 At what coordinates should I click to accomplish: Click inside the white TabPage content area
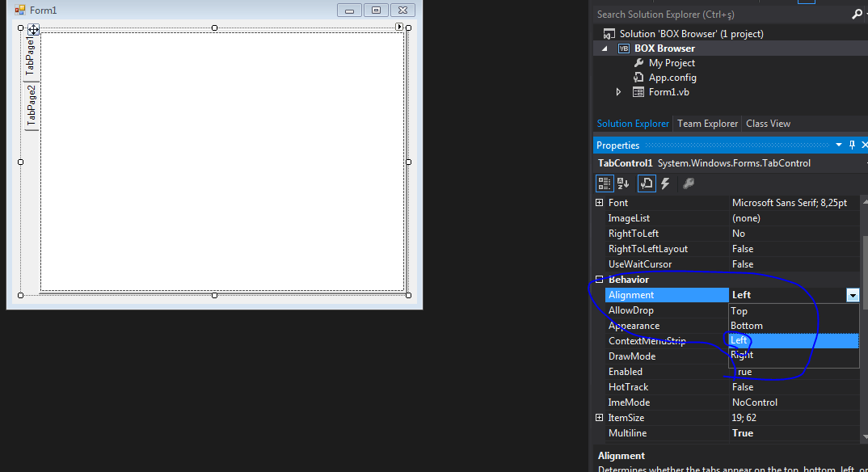coord(222,162)
